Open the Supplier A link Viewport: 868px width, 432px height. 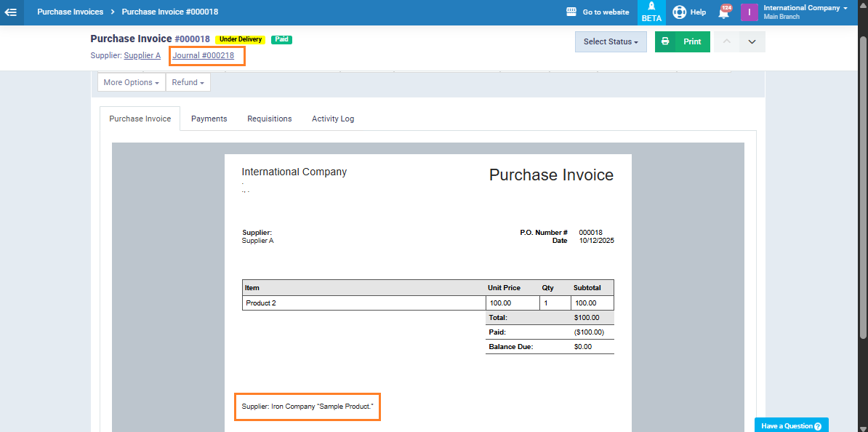pyautogui.click(x=142, y=55)
